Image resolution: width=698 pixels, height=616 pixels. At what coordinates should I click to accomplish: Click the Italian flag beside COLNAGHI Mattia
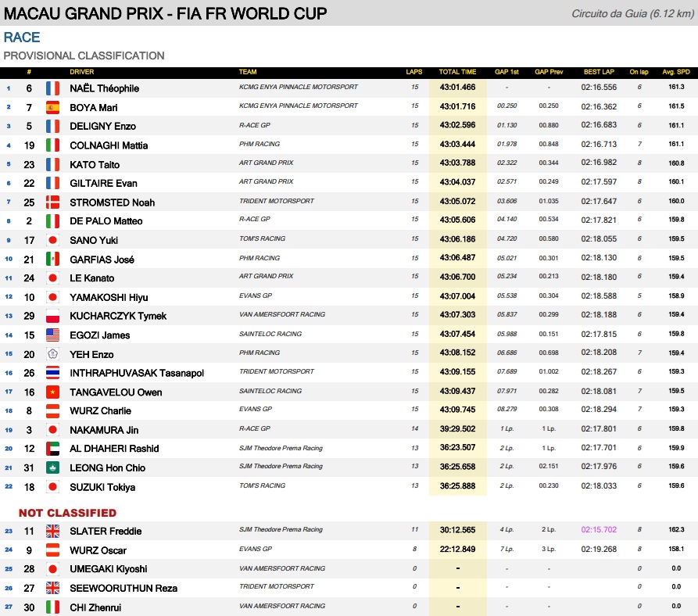(52, 145)
